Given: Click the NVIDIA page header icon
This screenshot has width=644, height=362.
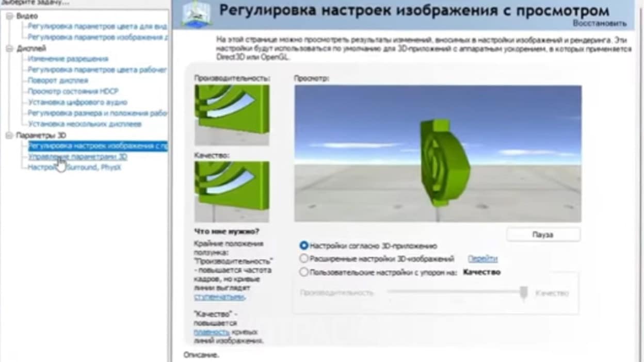Looking at the screenshot, I should tap(196, 14).
